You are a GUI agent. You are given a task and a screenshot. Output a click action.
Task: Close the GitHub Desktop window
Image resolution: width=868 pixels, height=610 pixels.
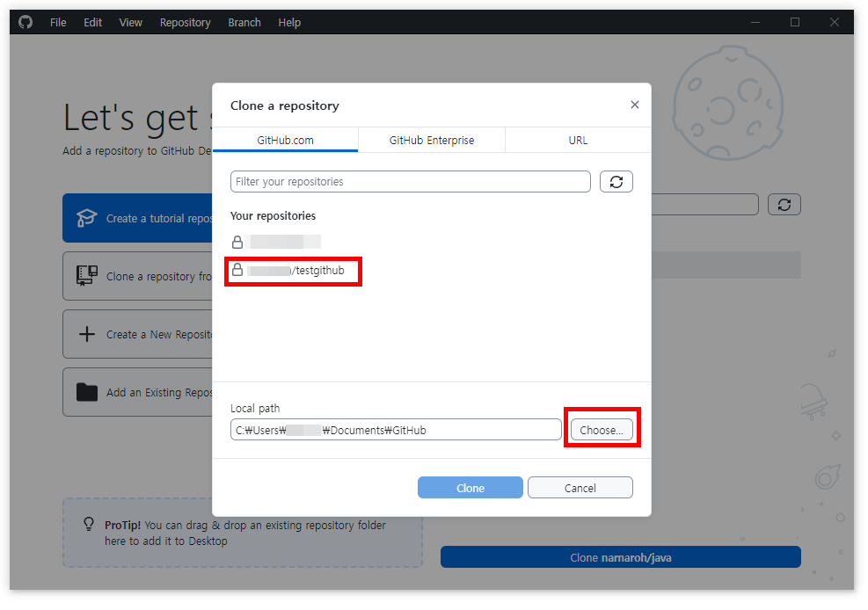pos(835,22)
